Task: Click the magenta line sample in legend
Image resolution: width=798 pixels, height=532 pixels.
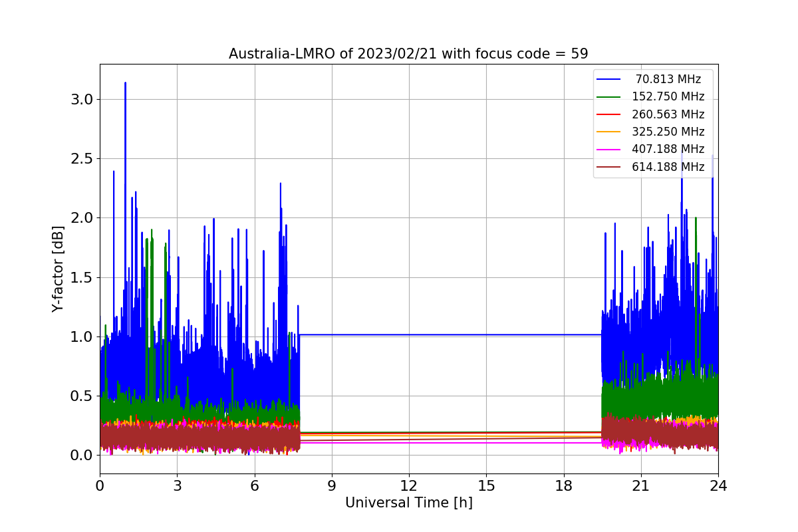Action: (x=608, y=150)
